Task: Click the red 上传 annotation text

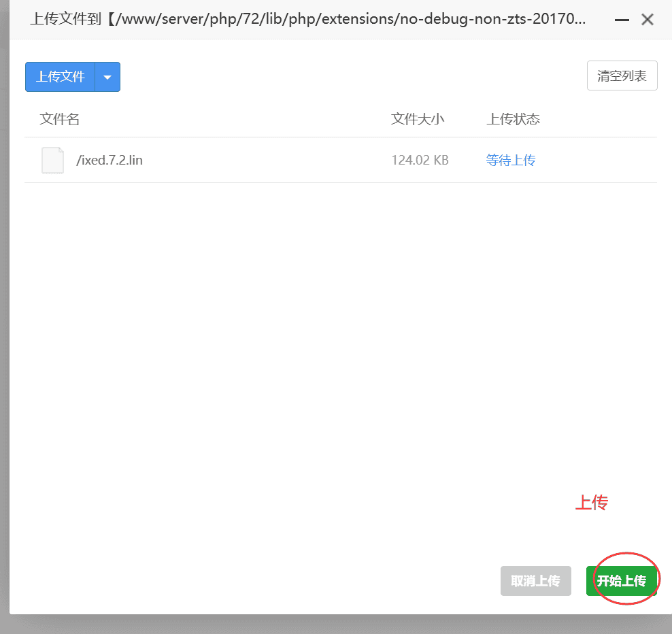Action: click(591, 503)
